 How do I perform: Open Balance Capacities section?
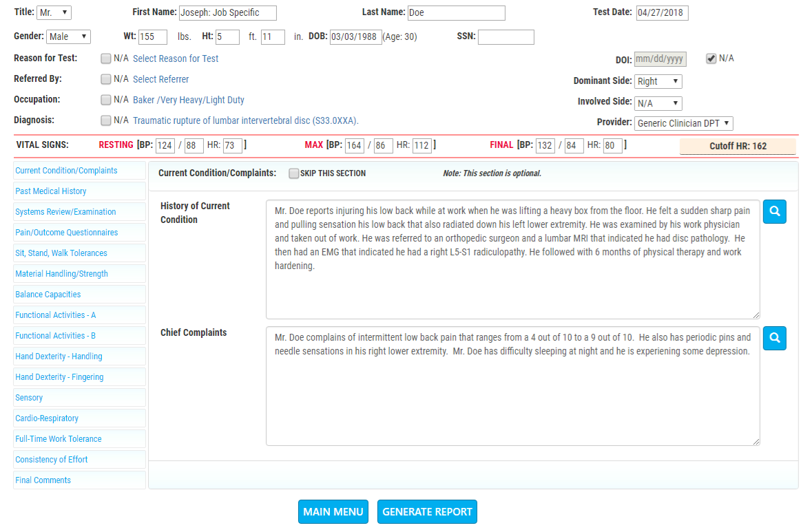click(79, 294)
